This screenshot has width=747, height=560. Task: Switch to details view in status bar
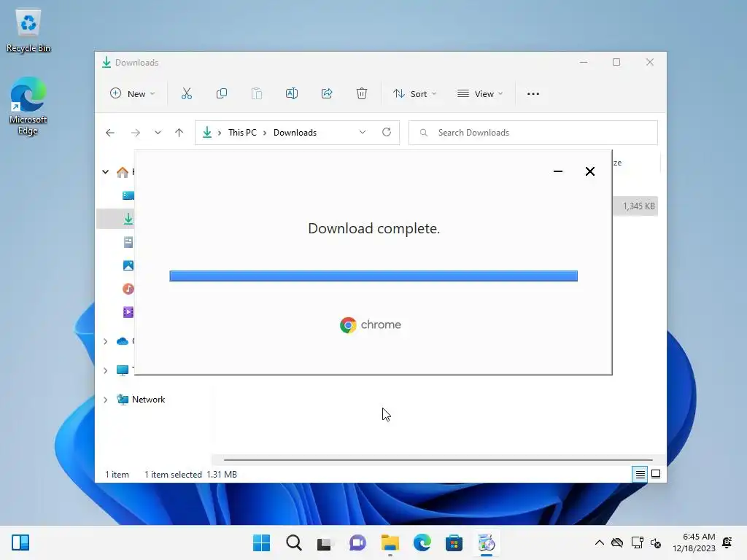[640, 474]
